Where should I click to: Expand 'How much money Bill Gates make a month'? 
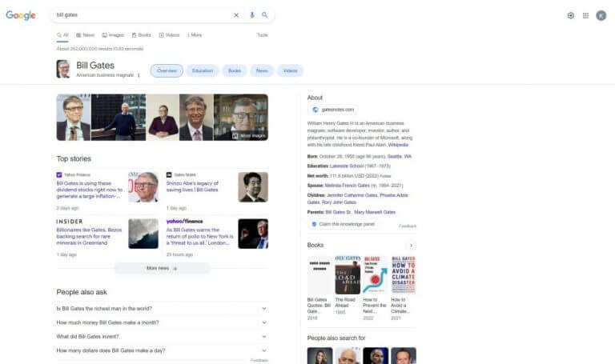(162, 323)
